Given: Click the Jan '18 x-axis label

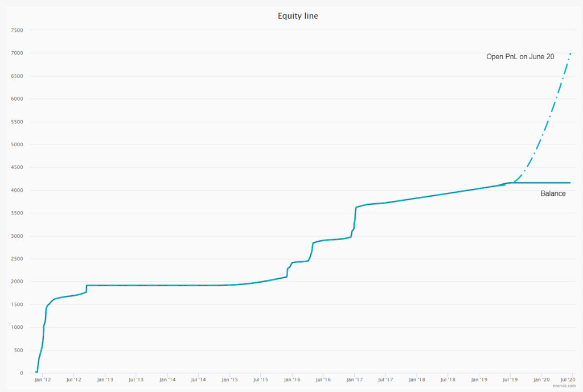Looking at the screenshot, I should 416,379.
